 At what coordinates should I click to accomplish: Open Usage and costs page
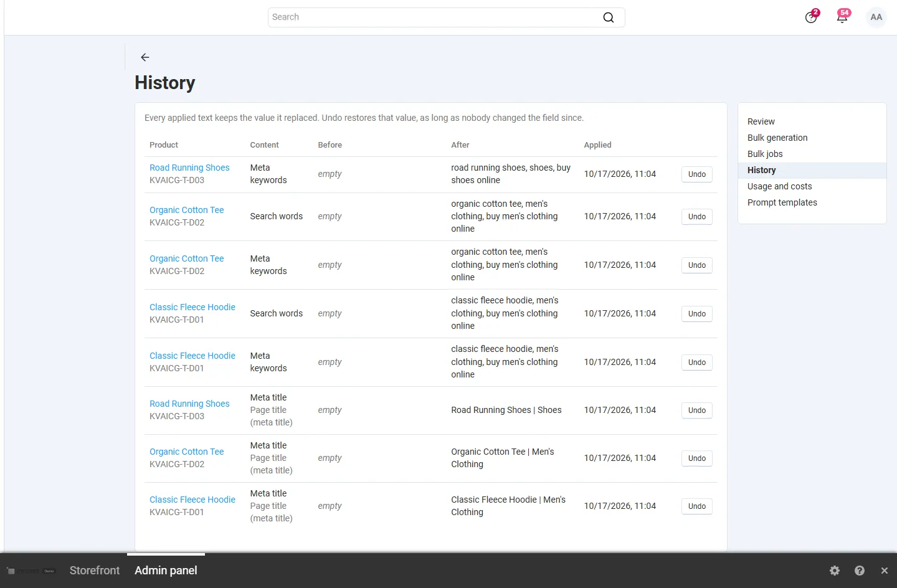[x=780, y=186]
